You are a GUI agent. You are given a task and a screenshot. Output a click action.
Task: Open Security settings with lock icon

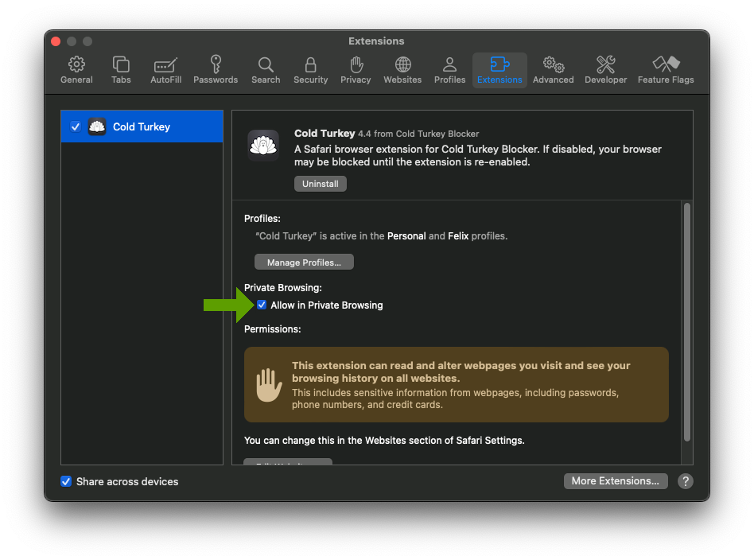(310, 70)
